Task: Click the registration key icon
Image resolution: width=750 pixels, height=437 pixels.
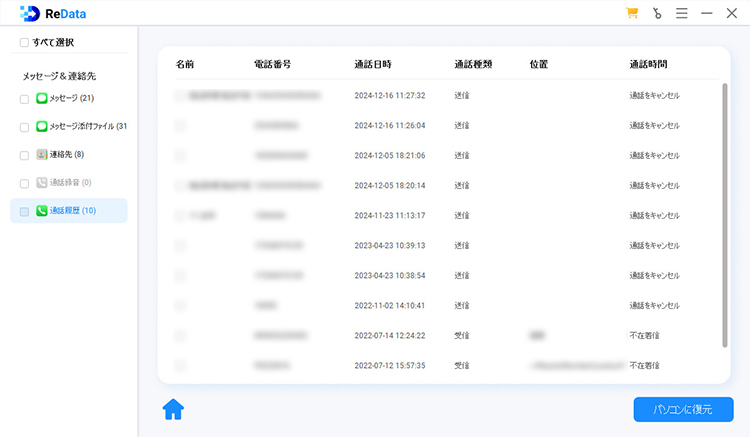Action: click(657, 13)
